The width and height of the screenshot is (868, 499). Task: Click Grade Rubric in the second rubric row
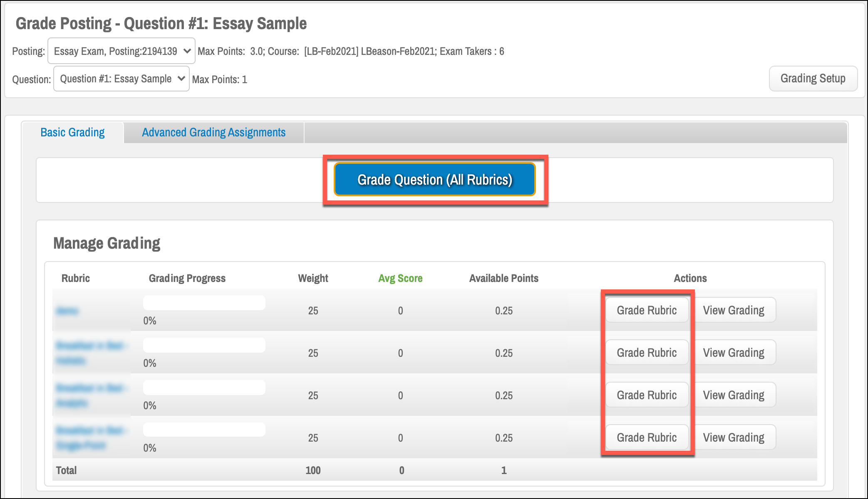647,353
